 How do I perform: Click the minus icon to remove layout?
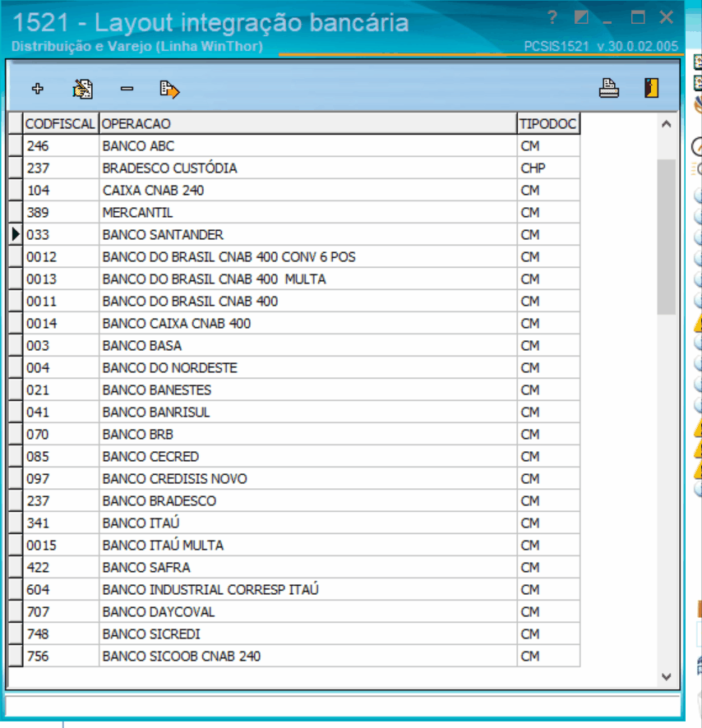pos(127,88)
